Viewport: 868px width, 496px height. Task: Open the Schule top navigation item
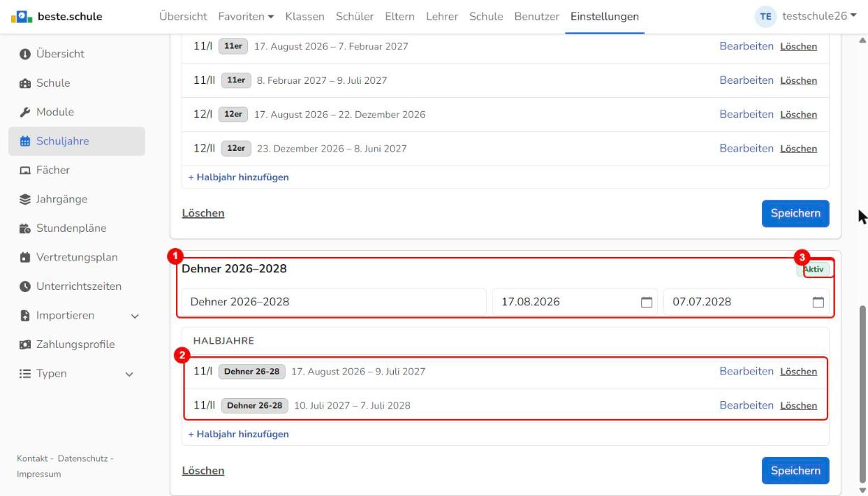click(486, 17)
